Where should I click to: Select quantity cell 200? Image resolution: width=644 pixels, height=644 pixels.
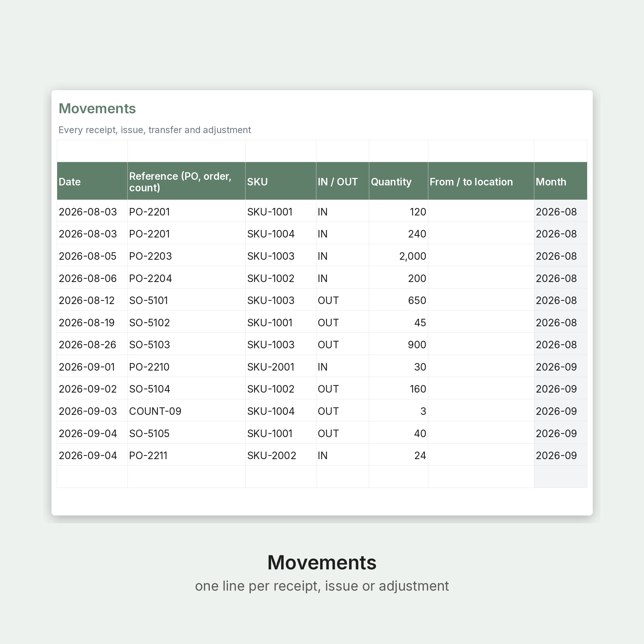coord(398,277)
